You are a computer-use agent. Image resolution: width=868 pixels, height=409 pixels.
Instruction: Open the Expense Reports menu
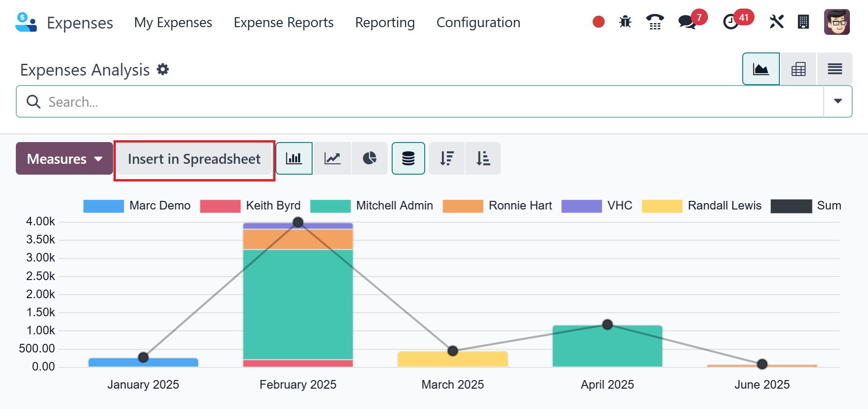(x=283, y=23)
